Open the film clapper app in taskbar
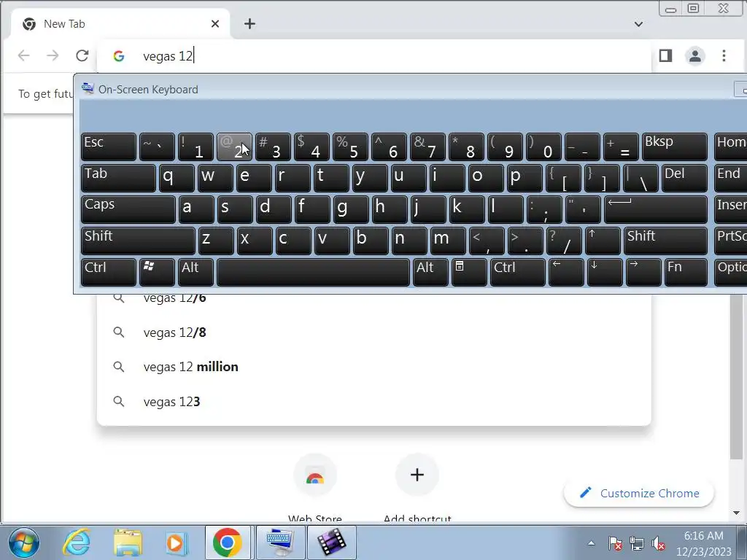 pyautogui.click(x=332, y=542)
